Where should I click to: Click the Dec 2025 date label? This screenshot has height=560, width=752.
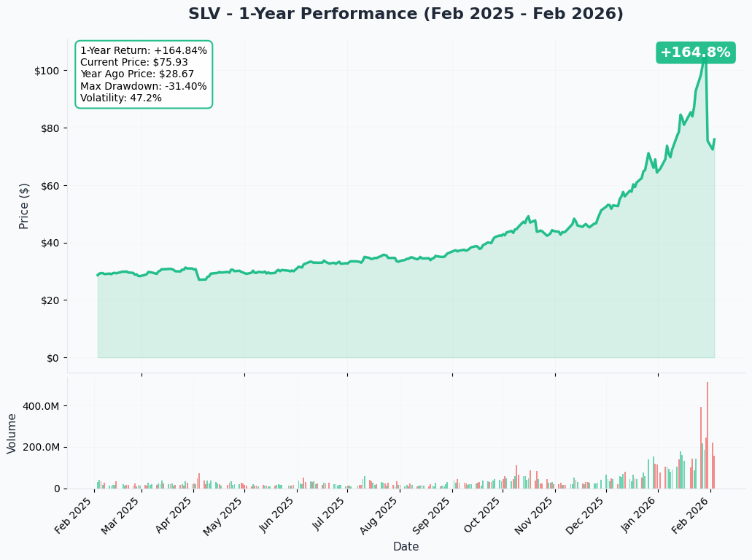[x=586, y=516]
